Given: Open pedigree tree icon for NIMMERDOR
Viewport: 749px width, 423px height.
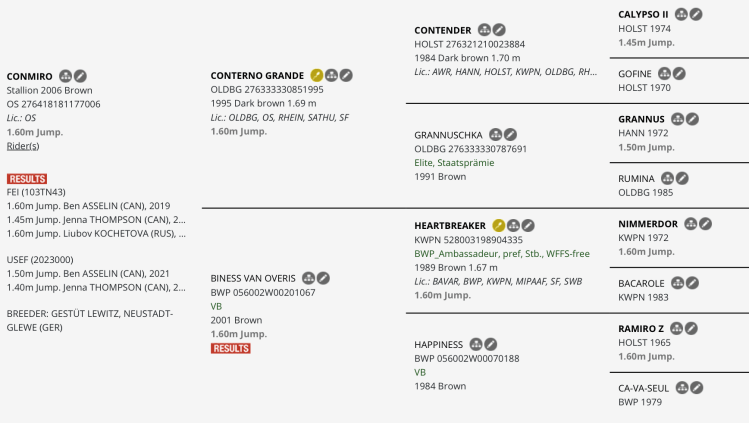Looking at the screenshot, I should click(x=690, y=224).
